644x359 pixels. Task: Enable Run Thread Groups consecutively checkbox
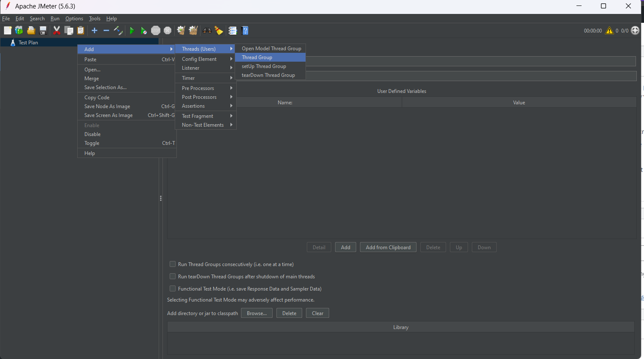tap(173, 264)
